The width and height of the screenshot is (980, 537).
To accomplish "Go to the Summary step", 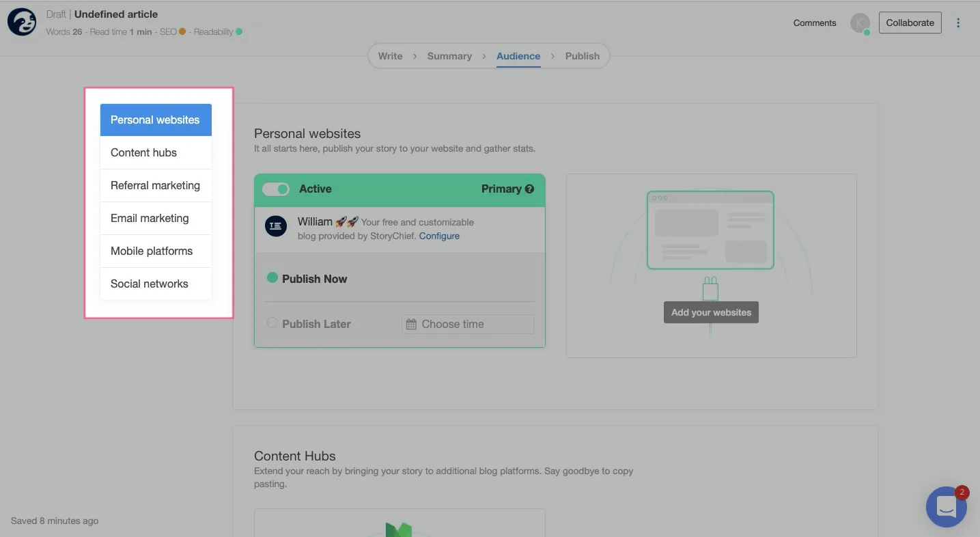I will pyautogui.click(x=449, y=56).
